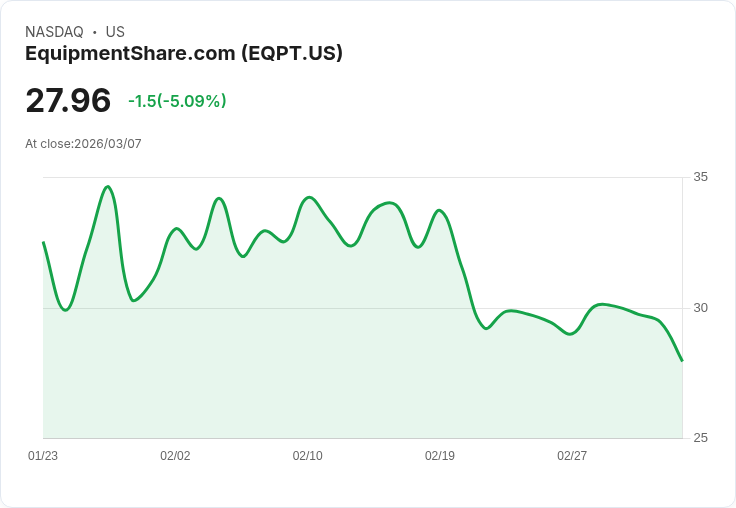Click the left start of the price line
This screenshot has width=736, height=508.
click(x=43, y=242)
